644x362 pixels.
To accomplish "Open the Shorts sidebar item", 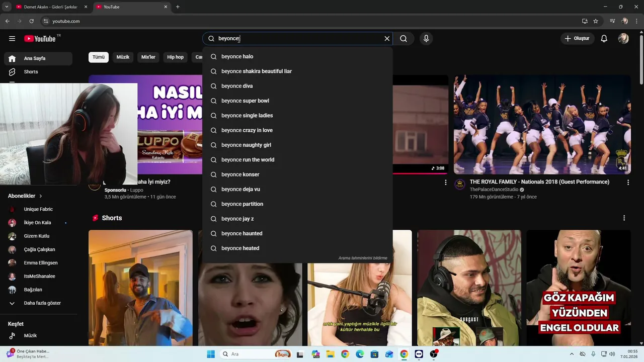I will (x=38, y=72).
